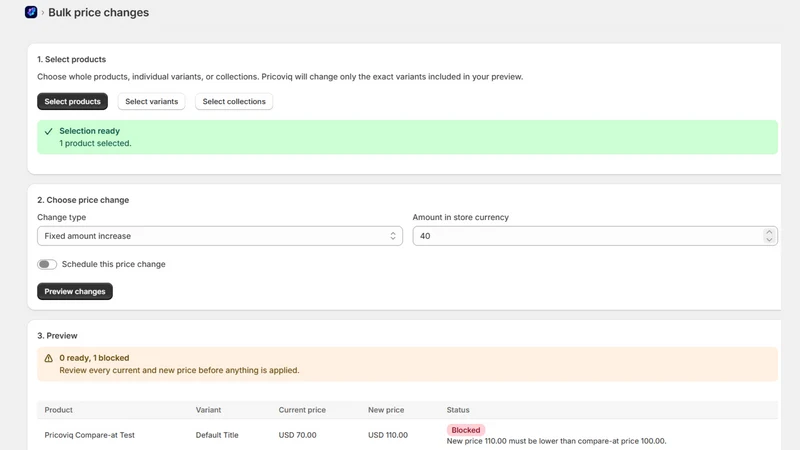Click the Current price column header
Screen dimensions: 800x450
click(302, 410)
